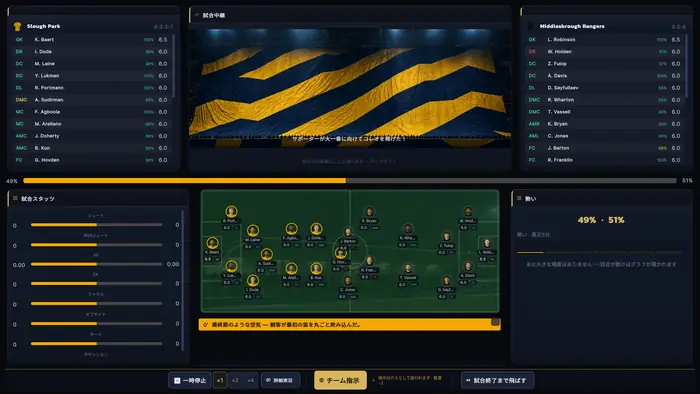Open the 勢い momentum panel header
700x394 pixels.
click(x=602, y=199)
